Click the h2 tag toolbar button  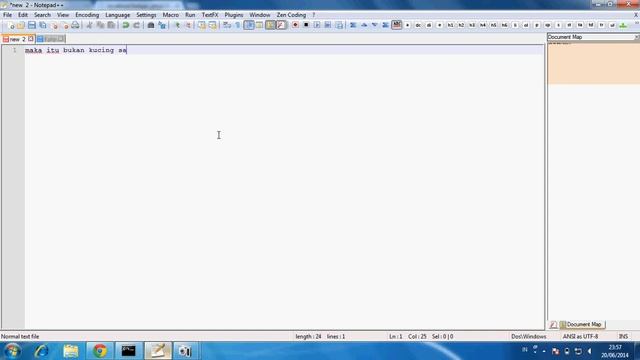461,25
